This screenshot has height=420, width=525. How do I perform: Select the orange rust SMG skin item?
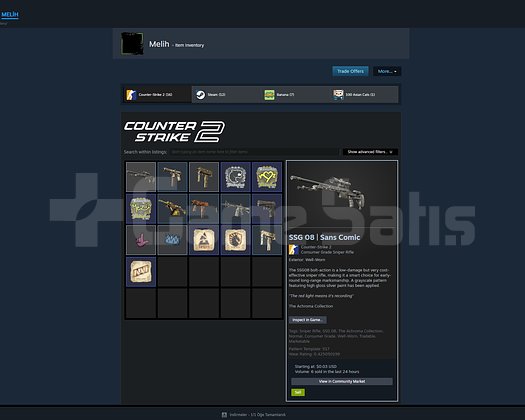[204, 208]
